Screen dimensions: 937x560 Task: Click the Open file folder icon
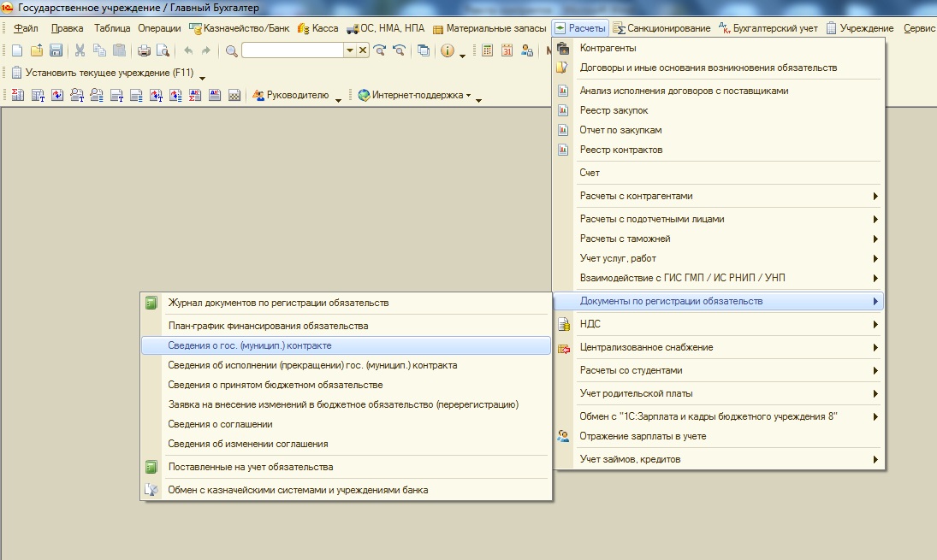[x=36, y=50]
